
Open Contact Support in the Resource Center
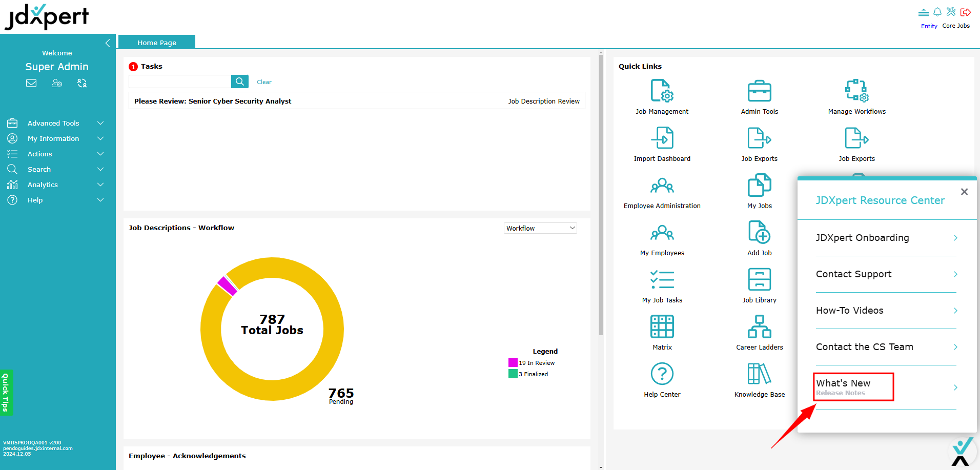(886, 274)
